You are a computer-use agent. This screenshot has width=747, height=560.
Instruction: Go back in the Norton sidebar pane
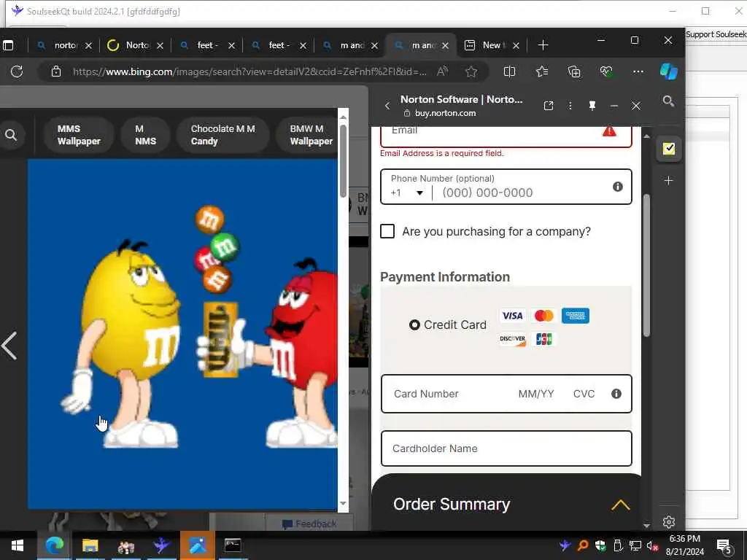coord(387,106)
